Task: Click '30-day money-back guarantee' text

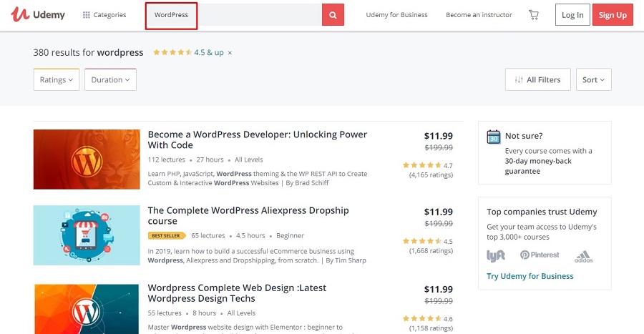Action: coord(538,166)
